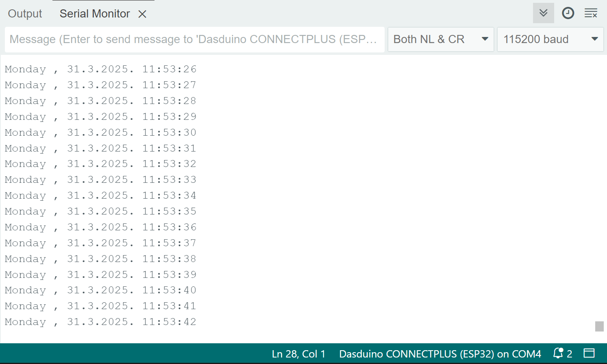Click the message input field
The height and width of the screenshot is (364, 607).
click(x=194, y=39)
